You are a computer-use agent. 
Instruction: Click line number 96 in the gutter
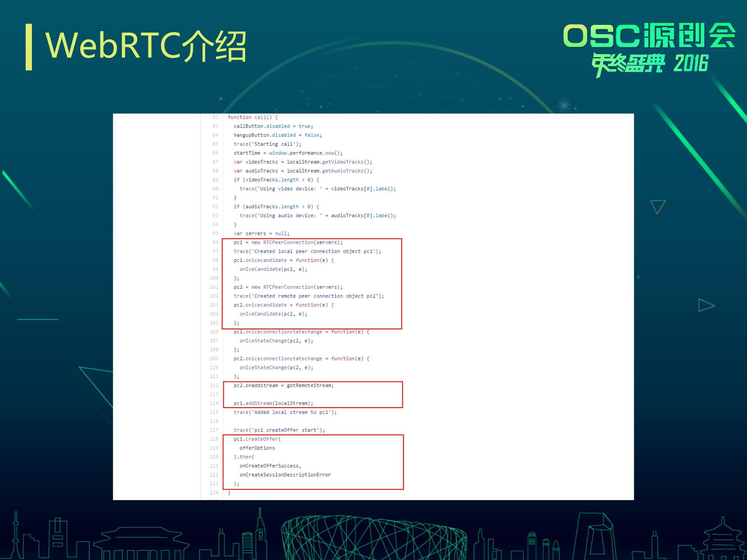(215, 242)
